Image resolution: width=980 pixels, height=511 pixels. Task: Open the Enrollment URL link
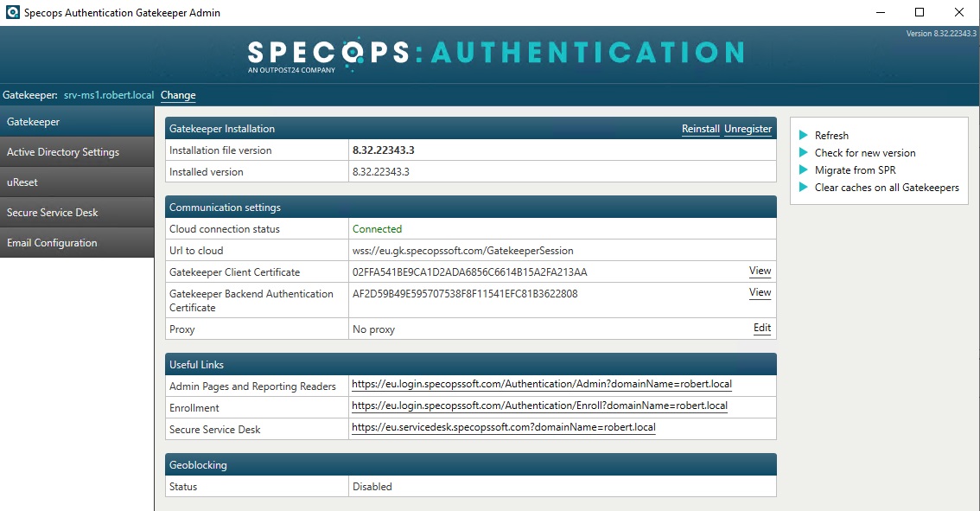click(539, 406)
